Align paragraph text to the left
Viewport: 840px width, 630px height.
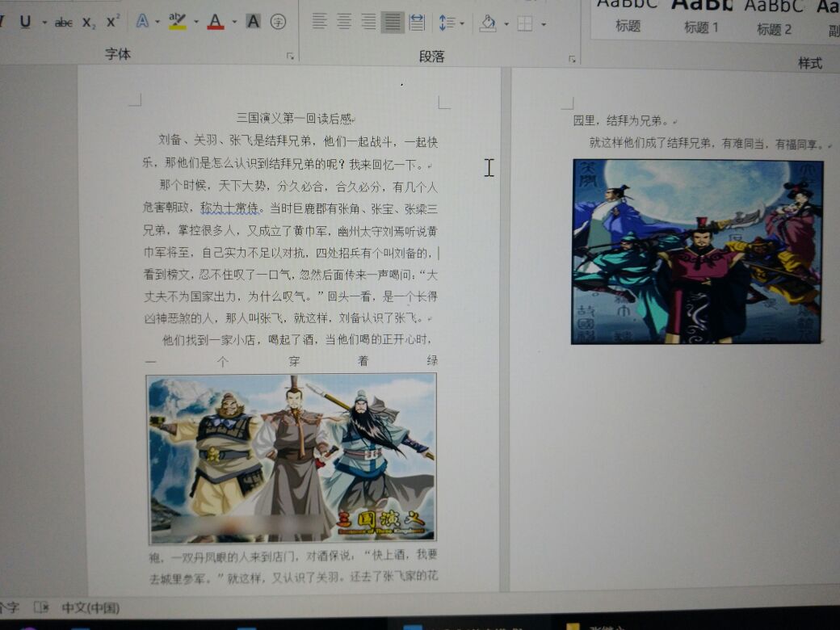pos(320,22)
